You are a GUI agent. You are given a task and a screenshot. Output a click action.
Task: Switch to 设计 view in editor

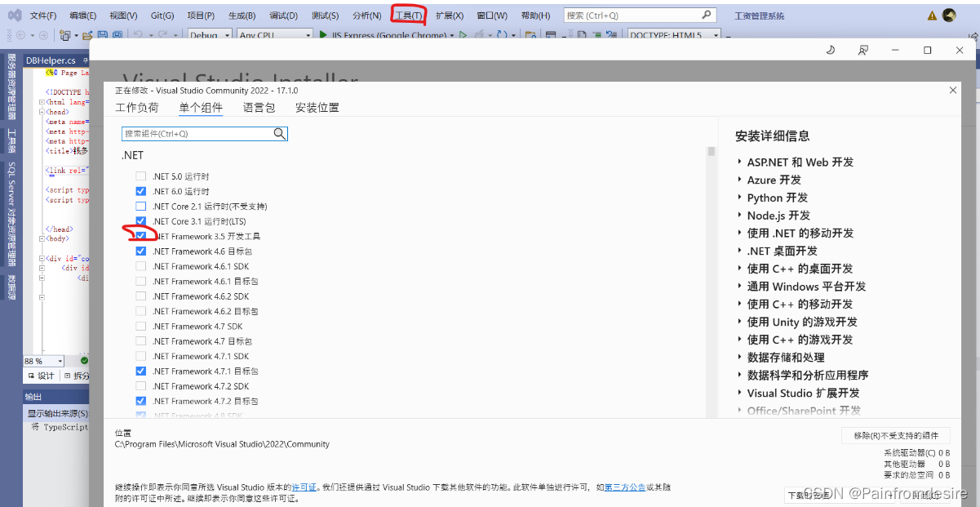[41, 376]
